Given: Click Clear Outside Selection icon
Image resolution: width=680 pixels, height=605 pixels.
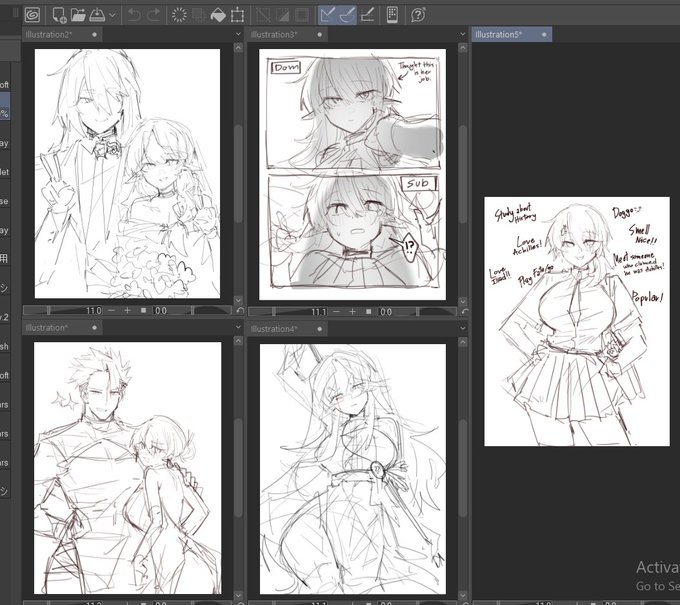Looking at the screenshot, I should click(x=199, y=15).
